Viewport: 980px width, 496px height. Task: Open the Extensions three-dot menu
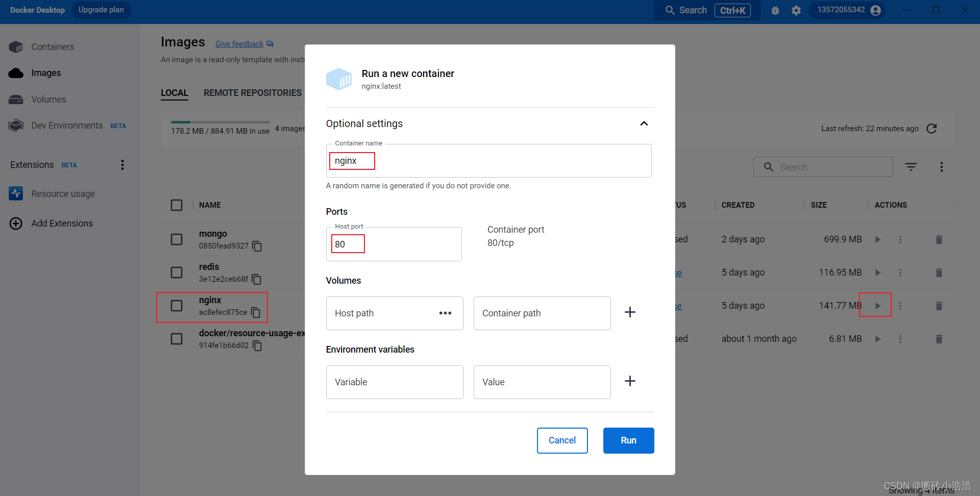click(122, 165)
